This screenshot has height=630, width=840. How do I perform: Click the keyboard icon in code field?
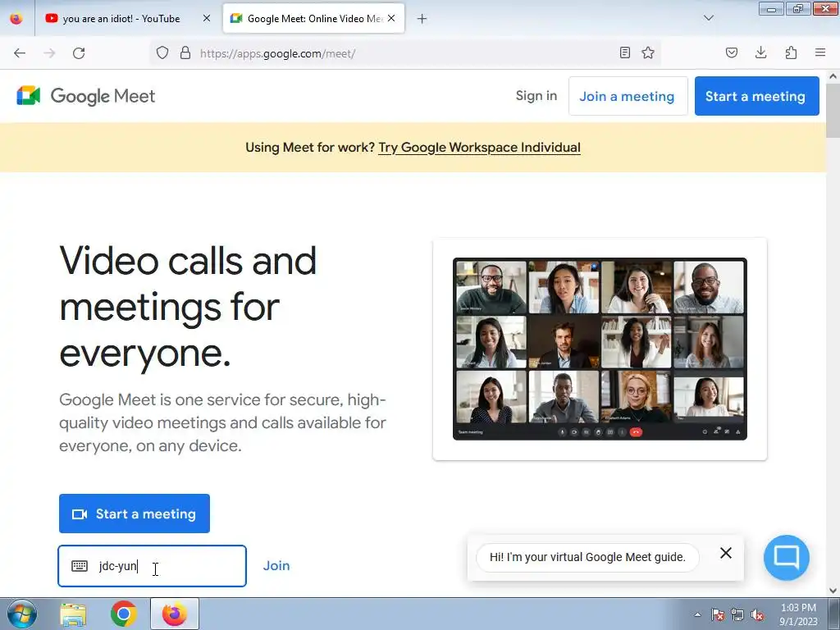coord(80,566)
